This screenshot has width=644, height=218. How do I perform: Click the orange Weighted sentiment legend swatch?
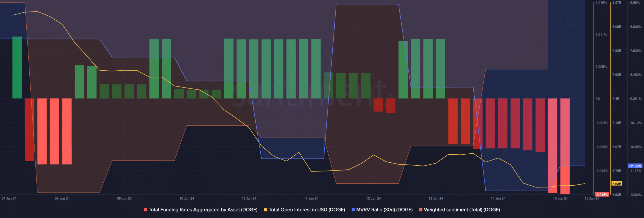421,210
